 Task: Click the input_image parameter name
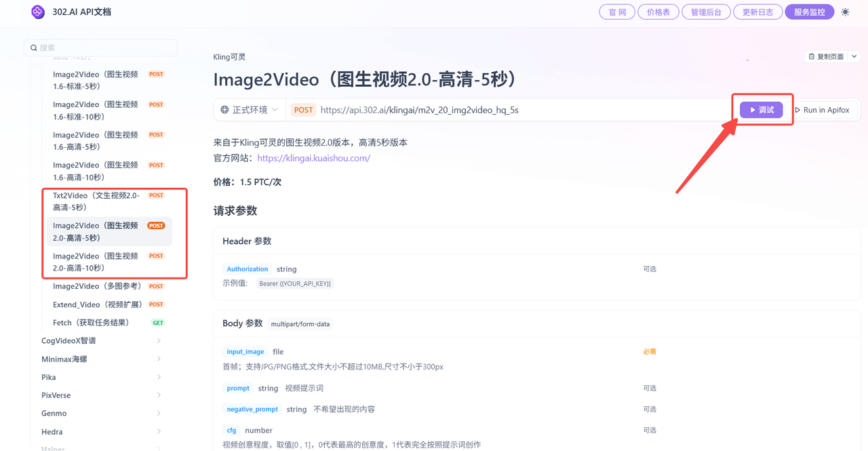tap(245, 352)
